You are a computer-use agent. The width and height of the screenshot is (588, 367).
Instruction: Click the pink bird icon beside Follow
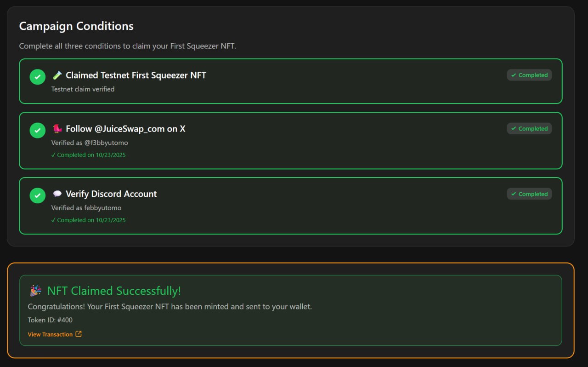[x=57, y=129]
